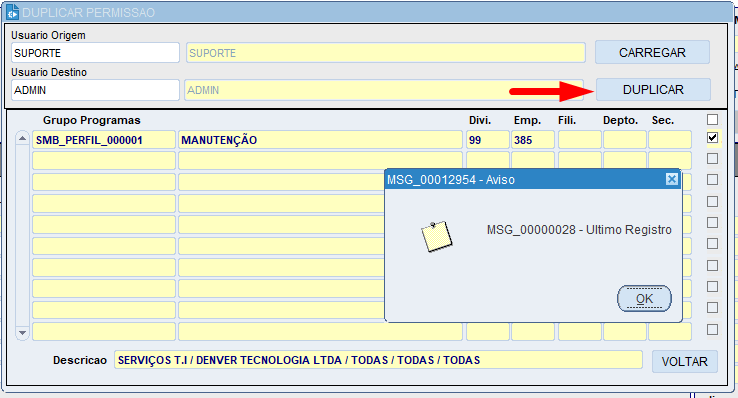Click the note icon in Aviso dialog

tap(436, 237)
